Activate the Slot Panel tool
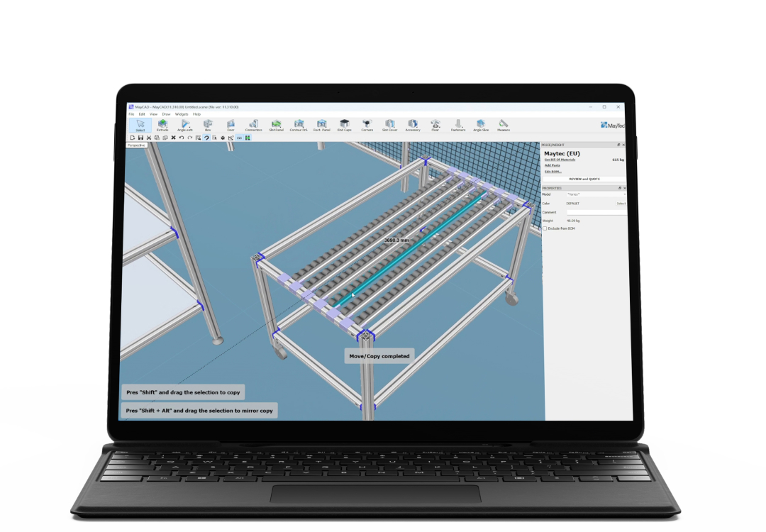 click(x=276, y=125)
